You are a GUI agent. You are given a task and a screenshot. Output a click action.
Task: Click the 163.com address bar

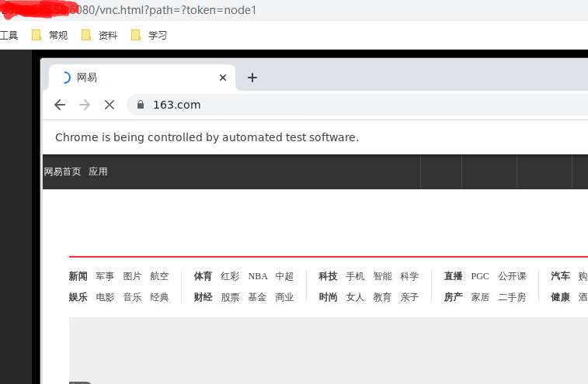click(x=357, y=105)
